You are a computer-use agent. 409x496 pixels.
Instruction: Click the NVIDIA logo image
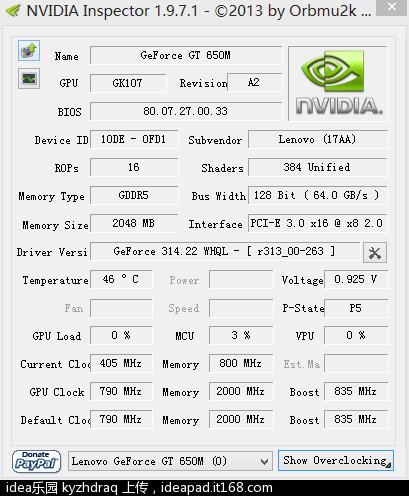click(x=338, y=83)
